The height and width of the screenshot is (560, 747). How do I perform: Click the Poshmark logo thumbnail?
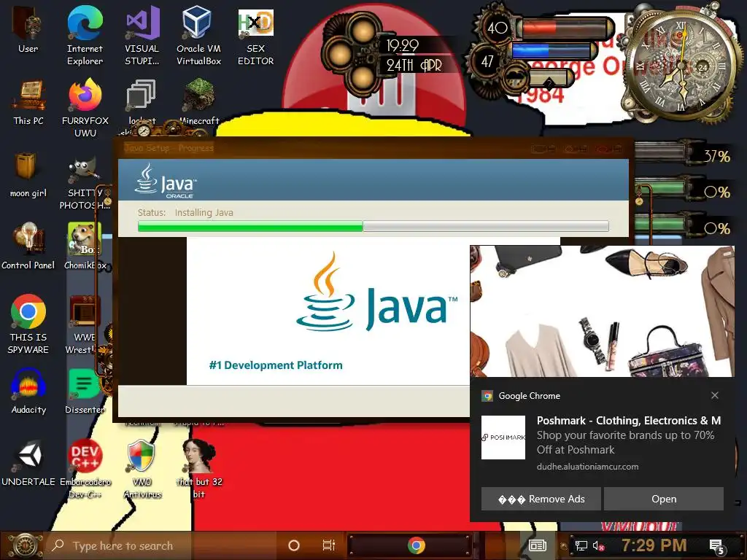pyautogui.click(x=503, y=437)
